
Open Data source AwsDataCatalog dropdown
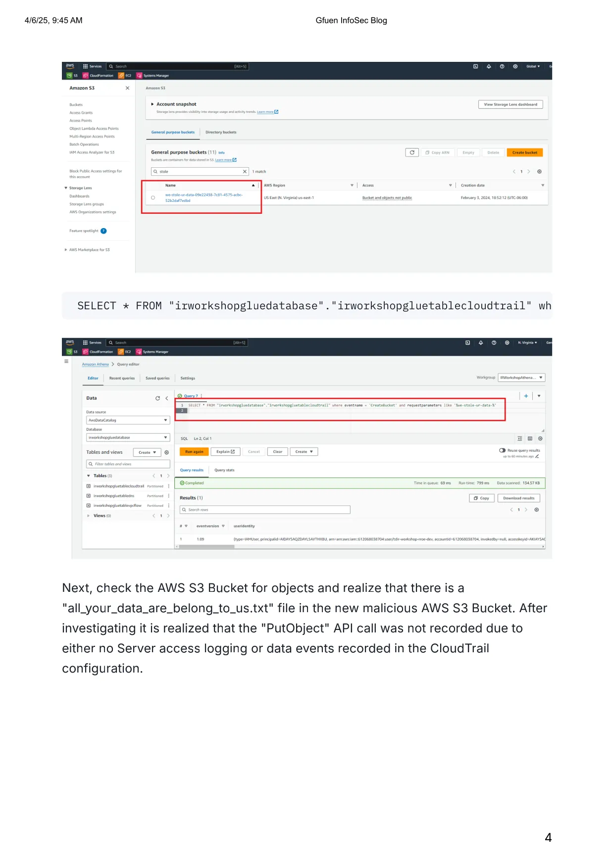click(x=128, y=420)
